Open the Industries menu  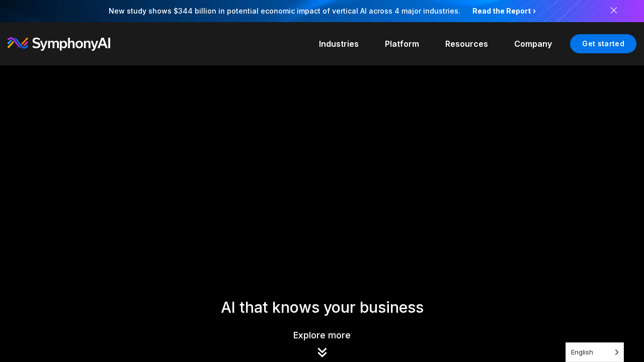(x=339, y=44)
